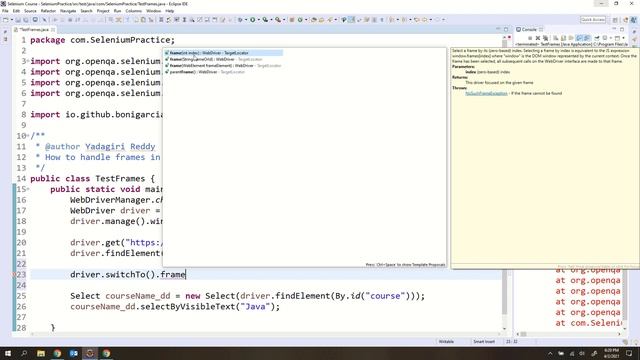Screen dimensions: 640x360
Task: Show hidden system tray icons chevron
Action: 550,353
